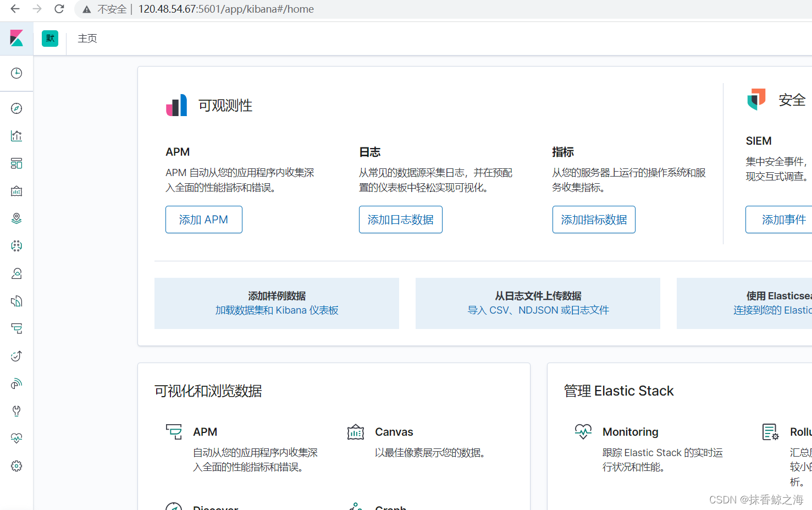Screen dimensions: 812x510
Task: Open Dashboard from the sidebar
Action: click(x=16, y=163)
